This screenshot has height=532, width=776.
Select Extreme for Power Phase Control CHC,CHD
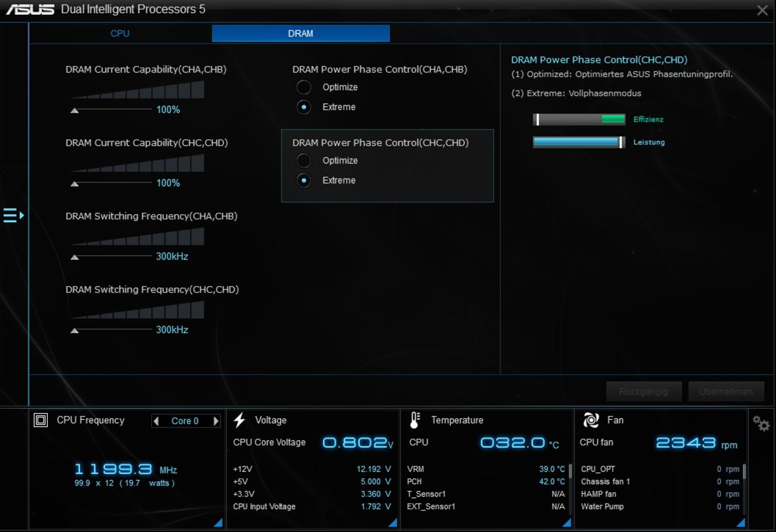coord(304,180)
